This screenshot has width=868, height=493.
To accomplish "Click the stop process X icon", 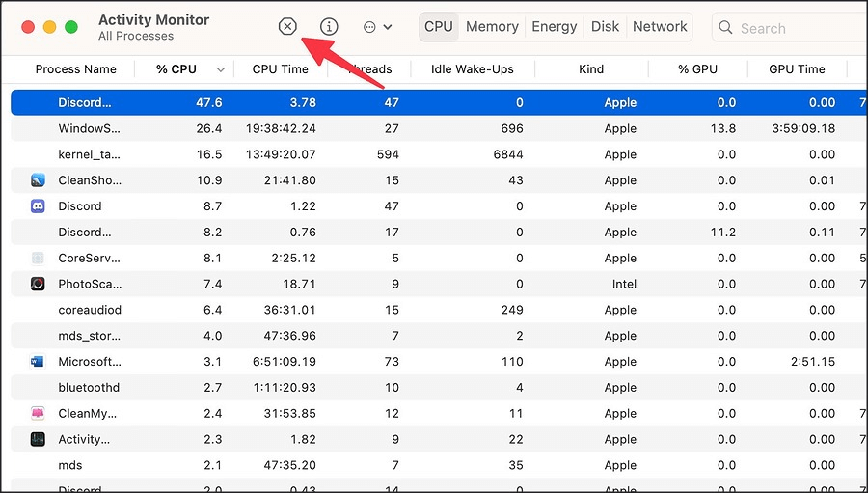I will 287,27.
